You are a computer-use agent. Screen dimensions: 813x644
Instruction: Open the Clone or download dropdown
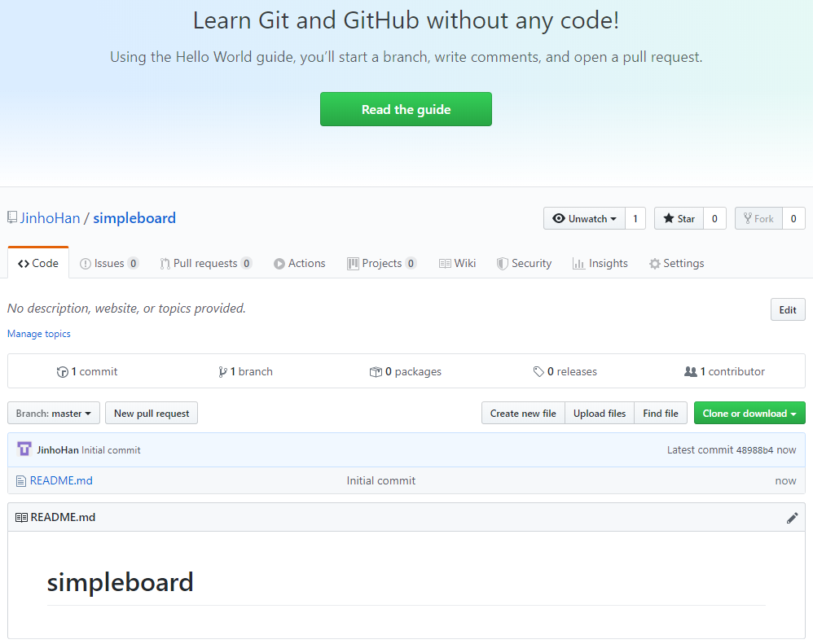click(749, 413)
